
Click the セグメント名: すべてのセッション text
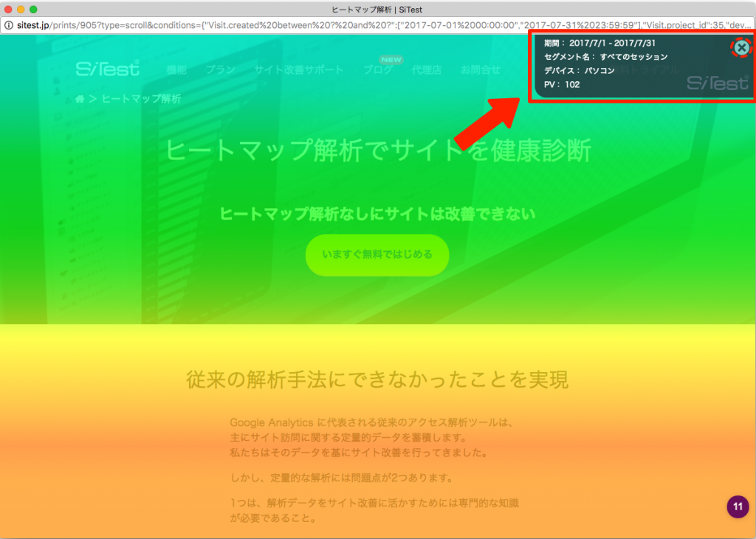tap(606, 57)
